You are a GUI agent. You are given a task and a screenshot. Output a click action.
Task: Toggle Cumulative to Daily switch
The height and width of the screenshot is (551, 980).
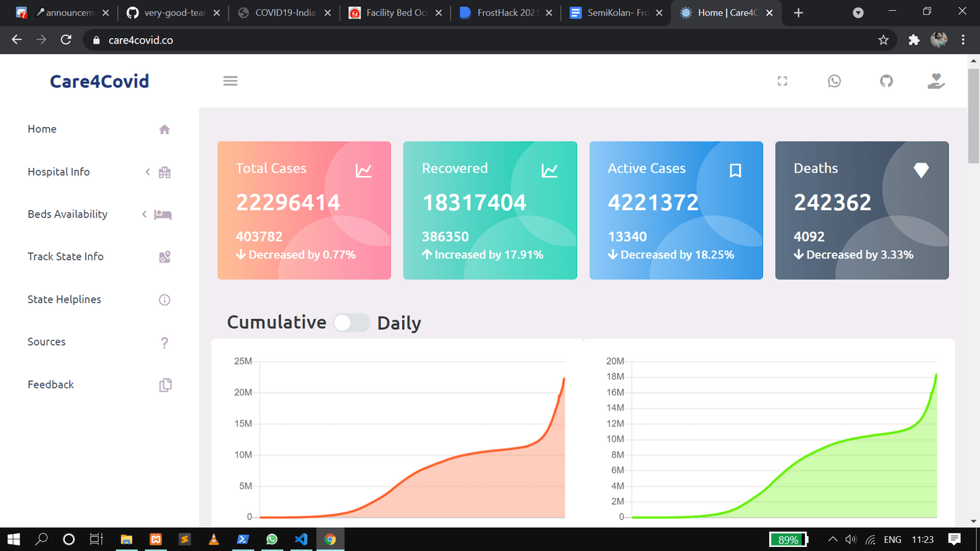352,323
